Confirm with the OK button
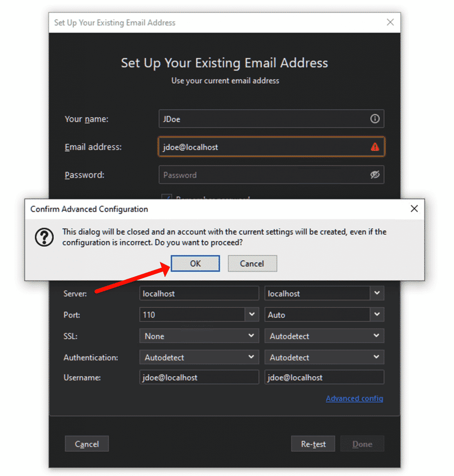 [x=195, y=263]
